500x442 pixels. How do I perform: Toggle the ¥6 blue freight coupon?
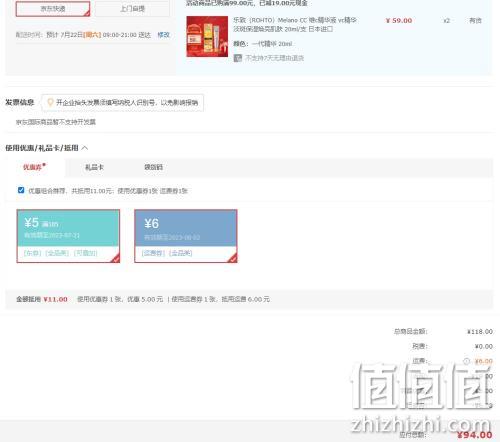click(186, 236)
